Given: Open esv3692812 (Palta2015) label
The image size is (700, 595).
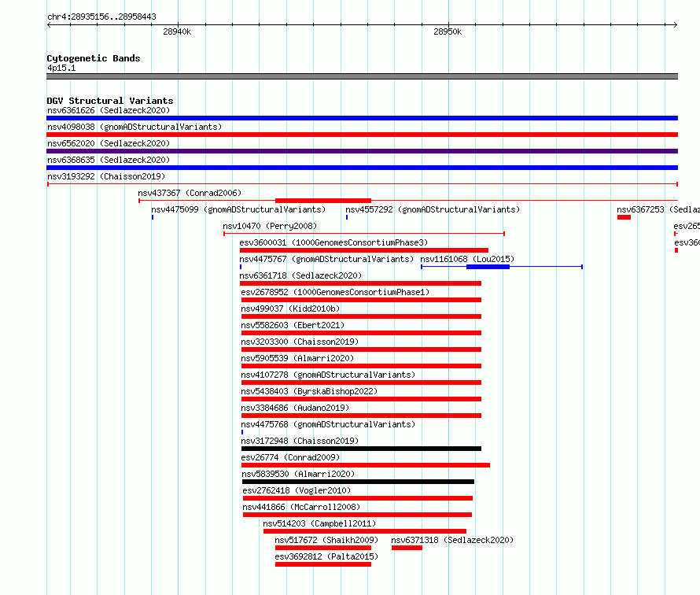Looking at the screenshot, I should click(326, 556).
